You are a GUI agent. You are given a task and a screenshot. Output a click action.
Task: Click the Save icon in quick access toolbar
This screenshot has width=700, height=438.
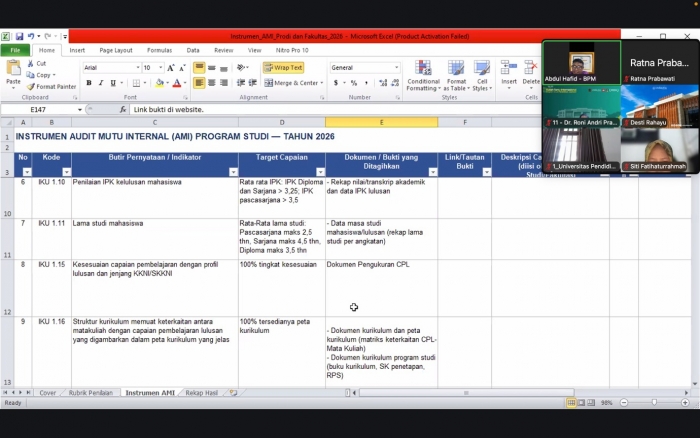(x=19, y=37)
